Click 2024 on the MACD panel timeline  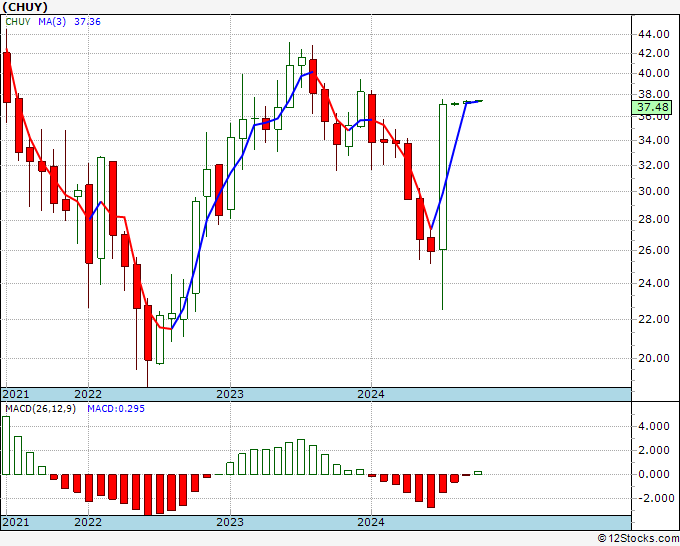click(x=371, y=522)
